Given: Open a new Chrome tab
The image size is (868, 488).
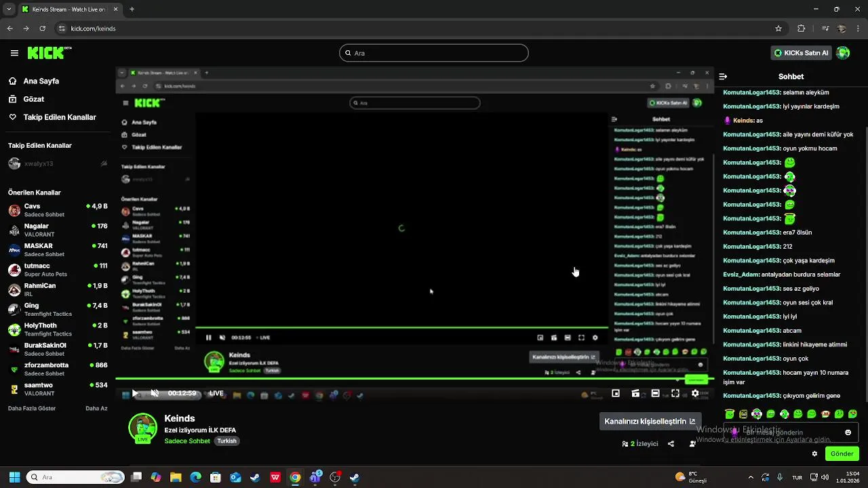Looking at the screenshot, I should click(132, 9).
